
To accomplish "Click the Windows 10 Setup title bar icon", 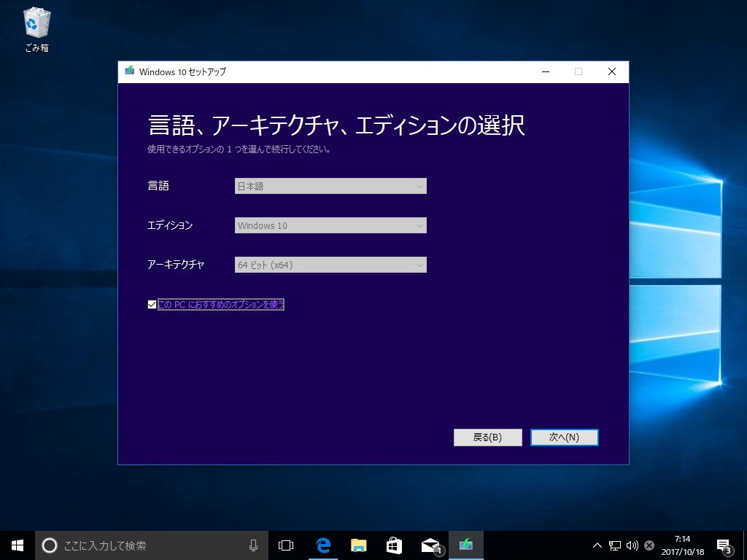I will coord(129,71).
